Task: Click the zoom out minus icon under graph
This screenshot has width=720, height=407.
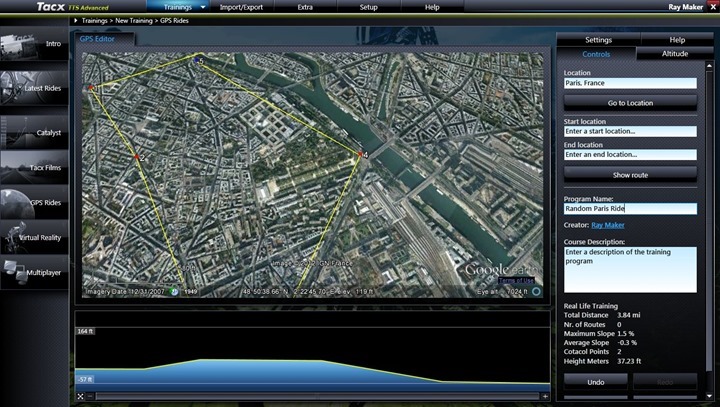Action: [90, 396]
